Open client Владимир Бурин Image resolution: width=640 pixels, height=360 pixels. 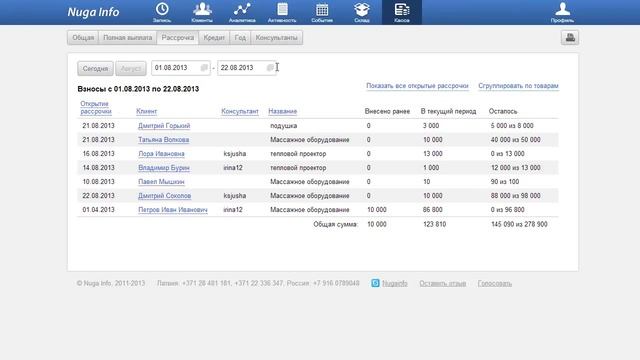point(164,167)
